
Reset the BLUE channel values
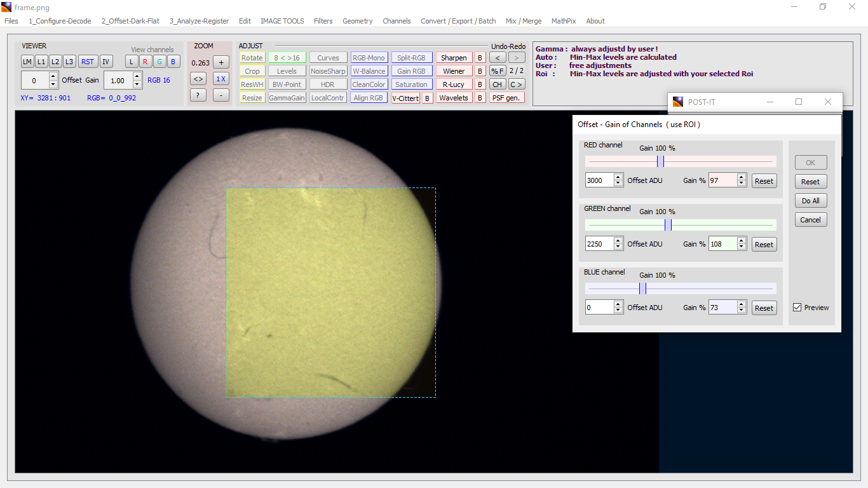764,308
